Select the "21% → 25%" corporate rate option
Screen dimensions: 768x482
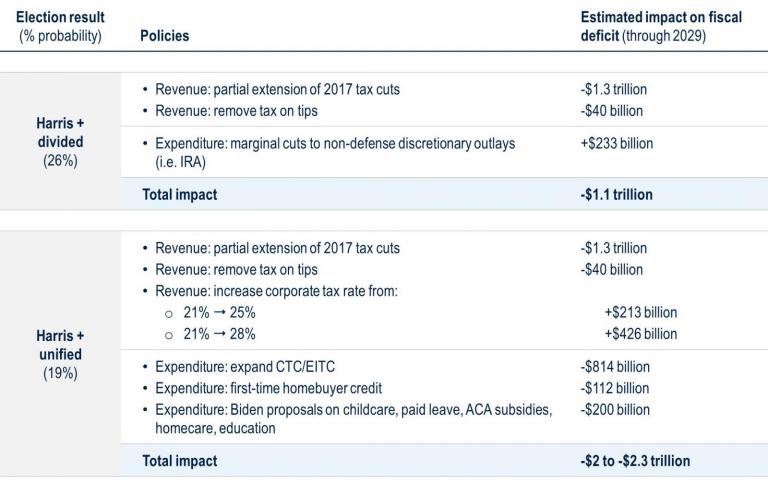click(x=219, y=313)
